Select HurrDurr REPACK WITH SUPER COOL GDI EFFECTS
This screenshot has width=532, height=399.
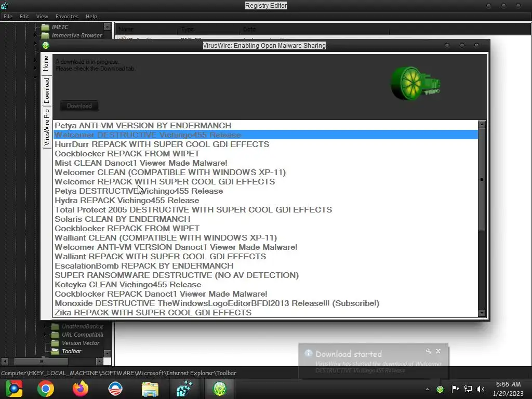(265, 144)
